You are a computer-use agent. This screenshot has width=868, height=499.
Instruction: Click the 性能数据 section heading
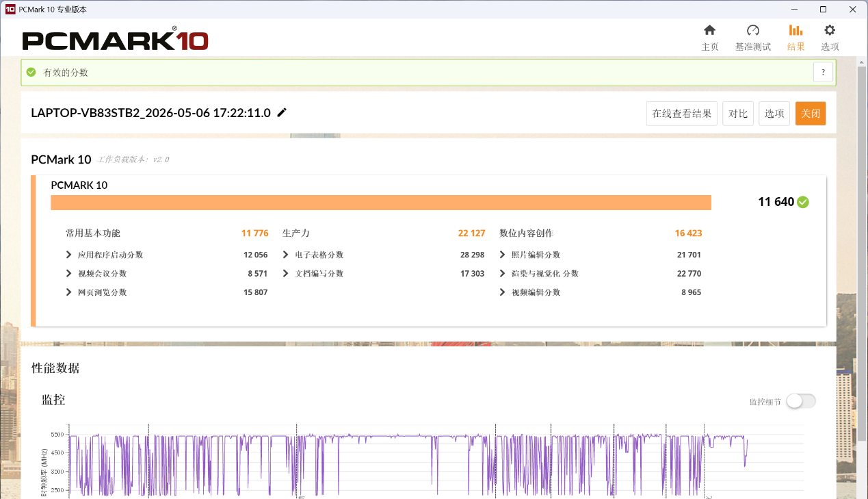(x=55, y=368)
